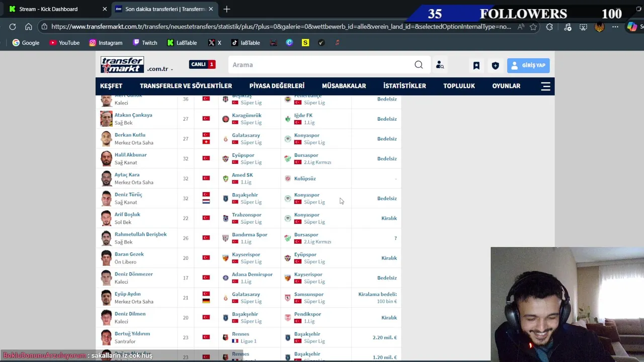Open the YouTube bookmark
644x362 pixels.
click(64, 43)
